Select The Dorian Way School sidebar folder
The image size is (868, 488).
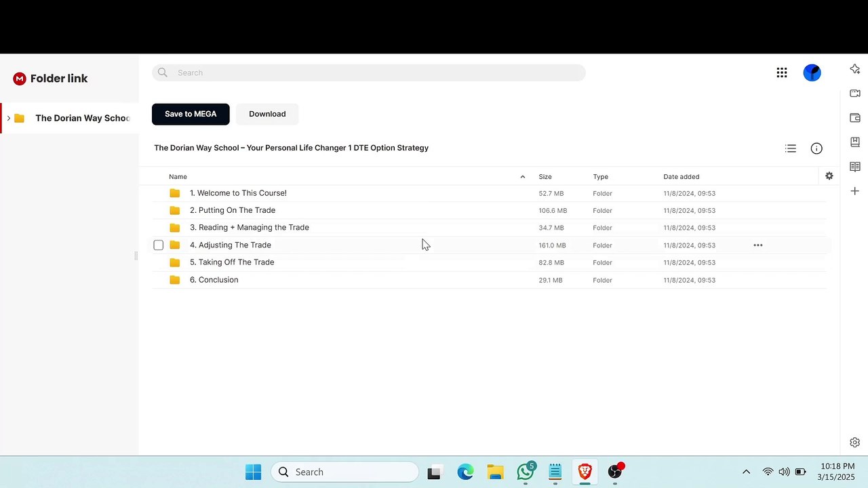click(x=69, y=119)
